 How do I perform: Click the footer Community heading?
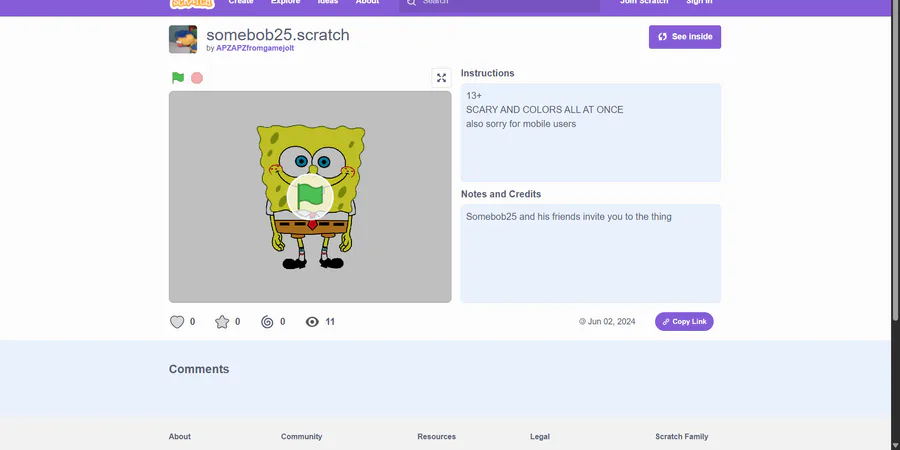coord(301,436)
